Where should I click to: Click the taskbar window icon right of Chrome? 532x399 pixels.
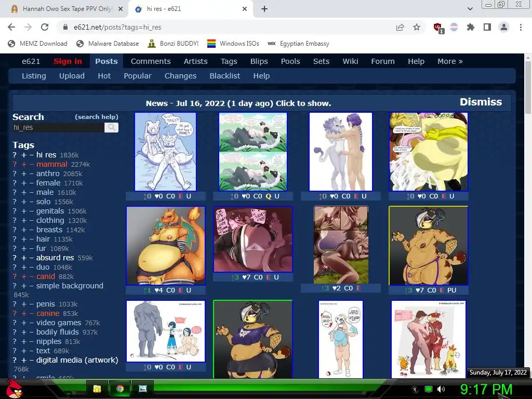coord(143,389)
